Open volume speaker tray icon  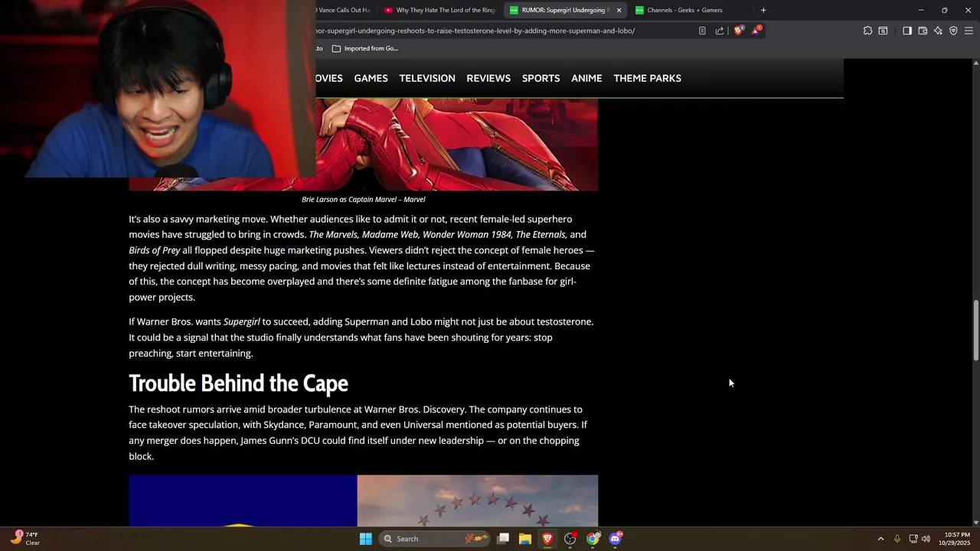point(926,539)
